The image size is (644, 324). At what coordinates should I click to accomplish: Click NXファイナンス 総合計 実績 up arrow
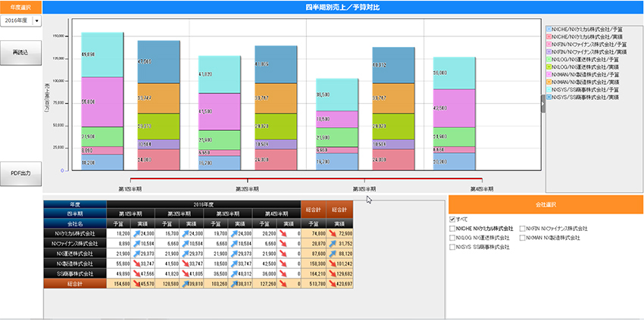pos(332,244)
